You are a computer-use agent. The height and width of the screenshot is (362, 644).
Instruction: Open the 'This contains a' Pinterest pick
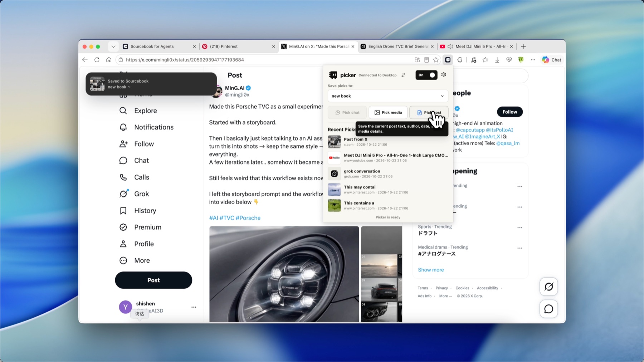point(388,205)
